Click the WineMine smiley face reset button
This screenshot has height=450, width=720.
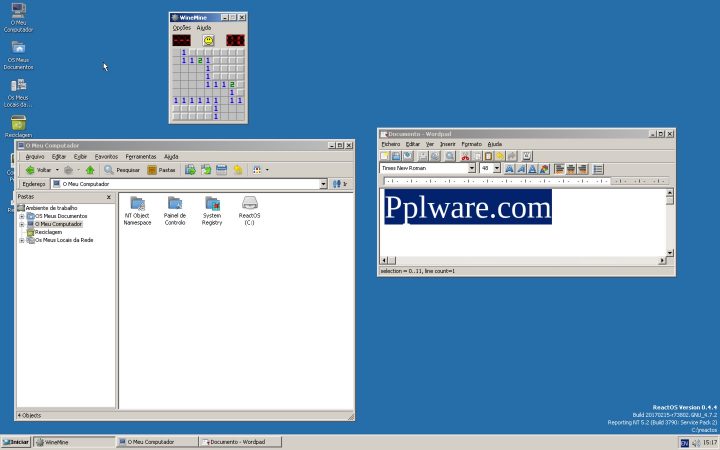[208, 40]
